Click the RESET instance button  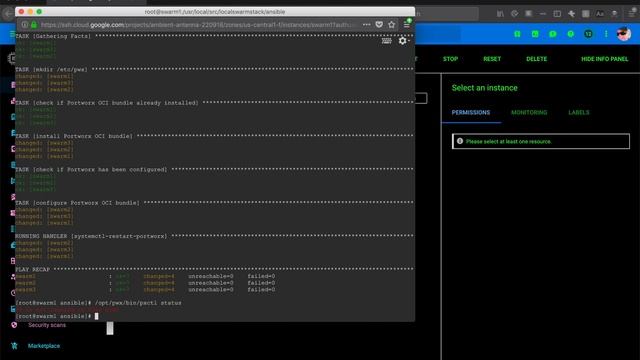pos(492,59)
